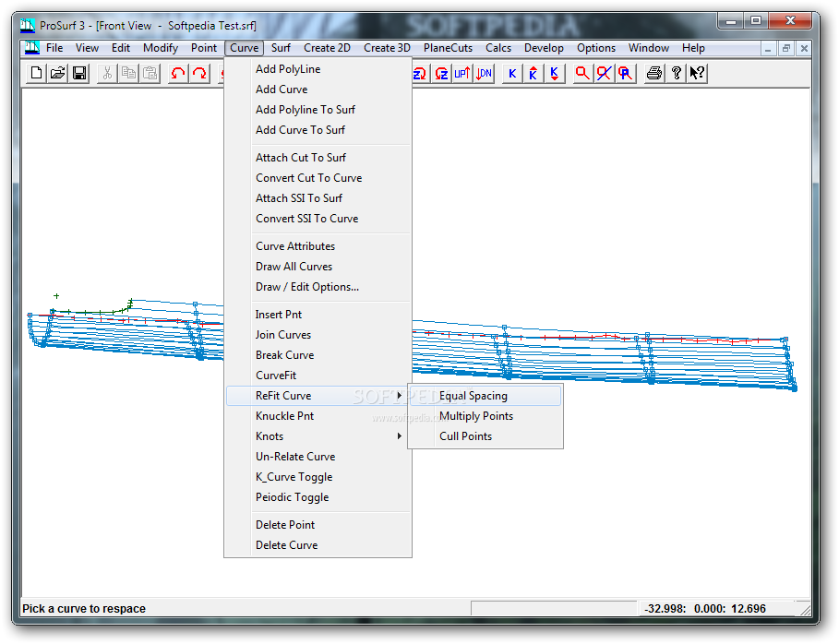Select Add Curve To Surf
This screenshot has height=644, width=839.
click(318, 130)
